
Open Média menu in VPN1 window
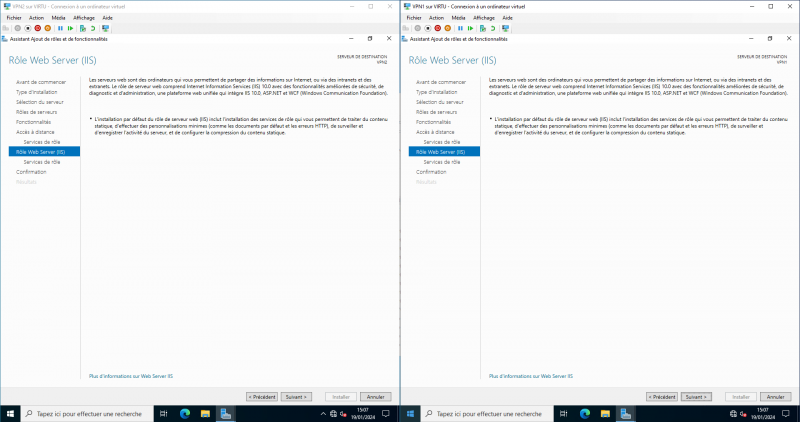pyautogui.click(x=458, y=18)
